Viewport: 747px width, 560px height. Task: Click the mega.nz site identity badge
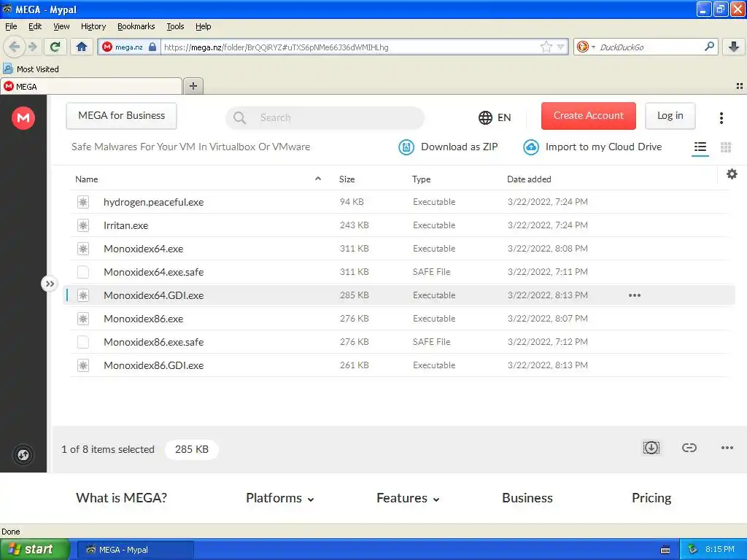129,47
